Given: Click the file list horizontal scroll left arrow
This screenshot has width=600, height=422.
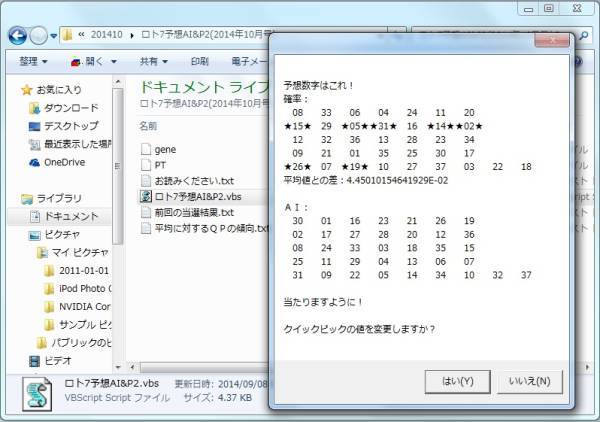Looking at the screenshot, I should click(x=132, y=367).
